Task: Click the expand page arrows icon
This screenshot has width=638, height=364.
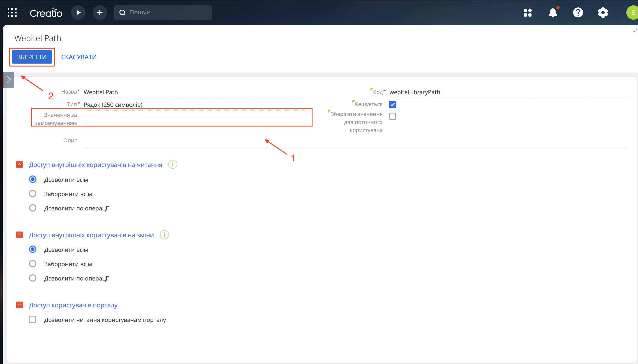Action: (x=635, y=30)
